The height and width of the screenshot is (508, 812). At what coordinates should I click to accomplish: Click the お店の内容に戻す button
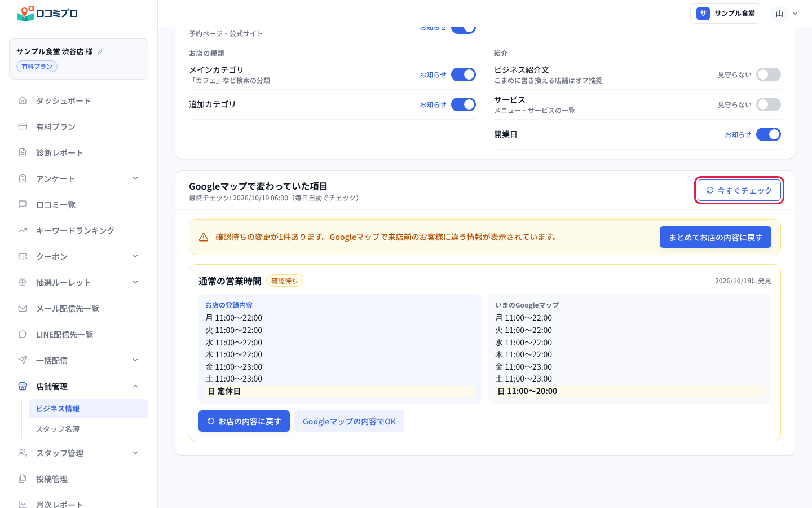pos(244,421)
